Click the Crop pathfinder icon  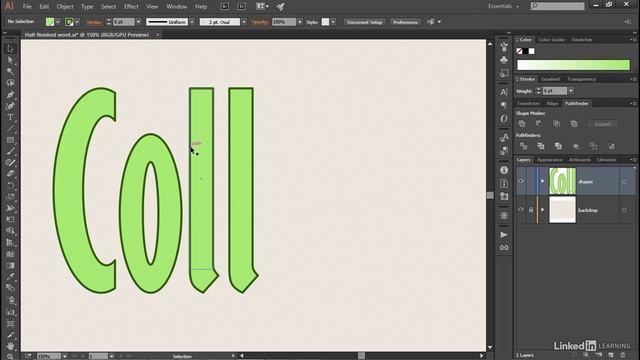point(576,146)
